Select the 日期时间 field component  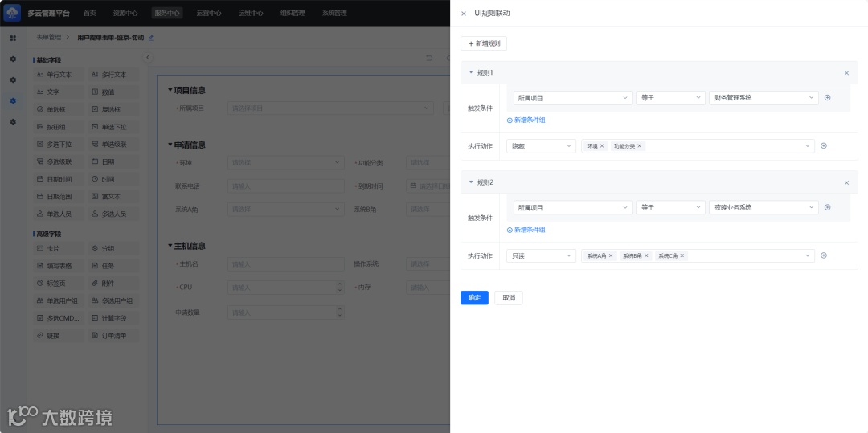[x=59, y=179]
